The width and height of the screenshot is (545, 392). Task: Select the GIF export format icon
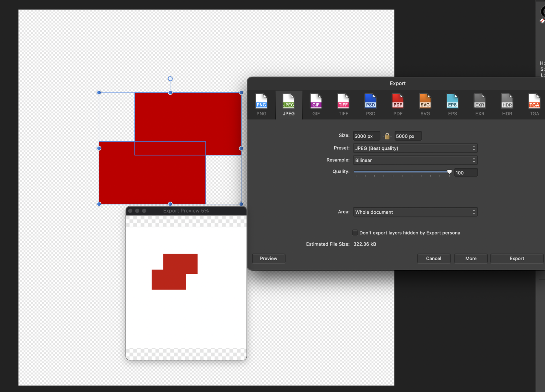tap(316, 104)
